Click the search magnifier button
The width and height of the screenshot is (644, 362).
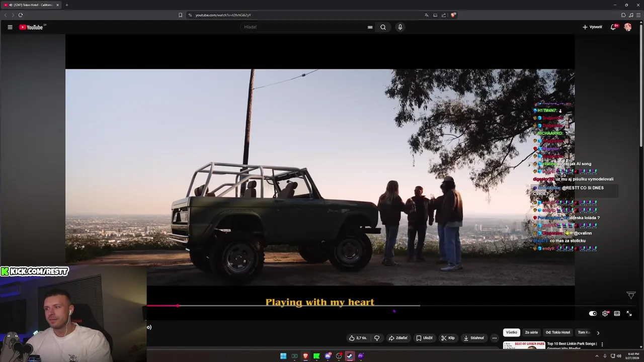(383, 27)
